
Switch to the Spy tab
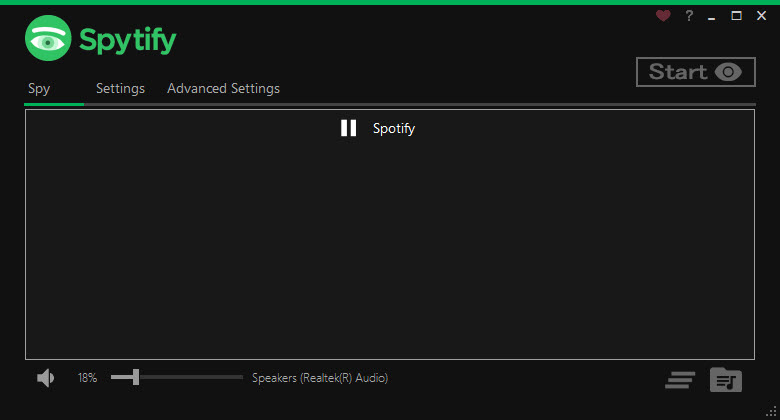tap(39, 89)
